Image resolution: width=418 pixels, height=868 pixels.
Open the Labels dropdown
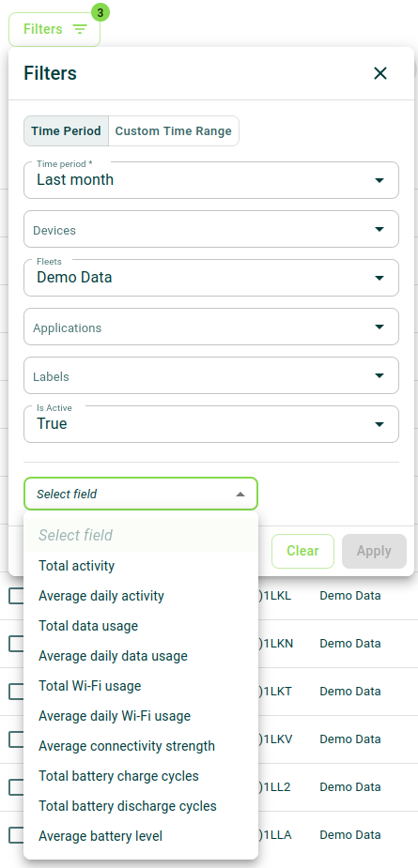tap(211, 375)
